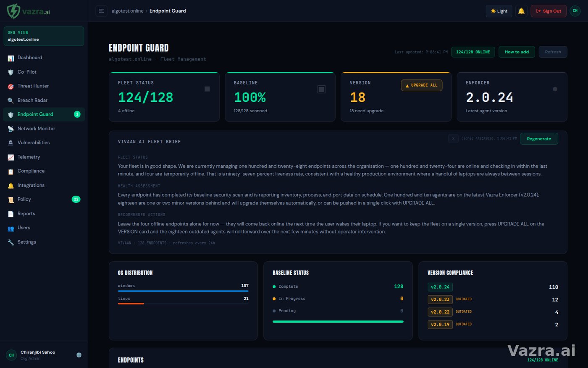Screen dimensions: 588x368
Task: Click the v2.0.24 version tag
Action: [440, 287]
